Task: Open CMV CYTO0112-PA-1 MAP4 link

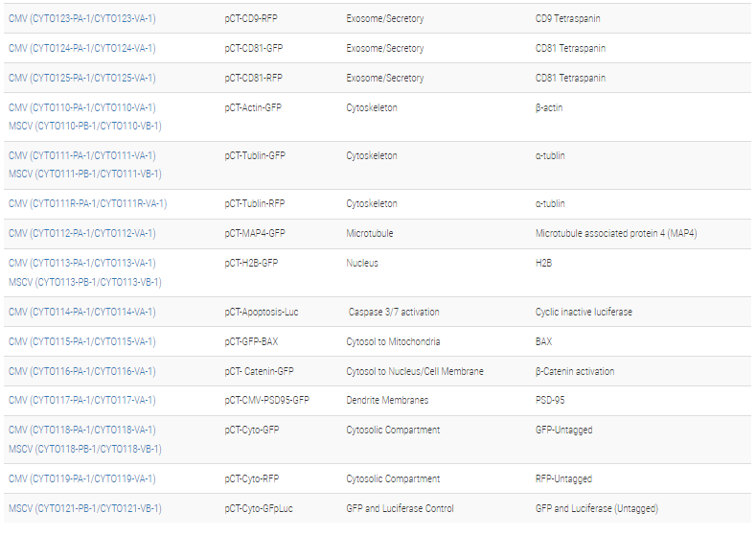Action: [81, 233]
